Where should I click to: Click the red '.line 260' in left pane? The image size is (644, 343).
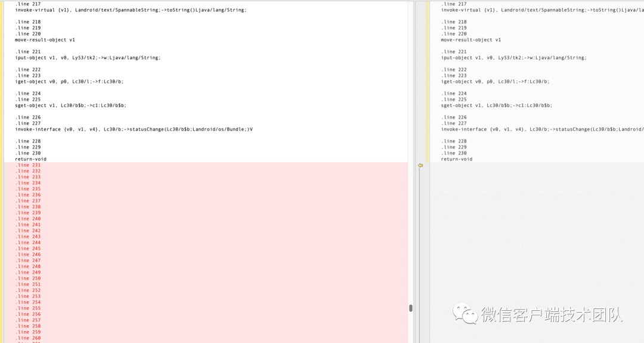point(28,338)
